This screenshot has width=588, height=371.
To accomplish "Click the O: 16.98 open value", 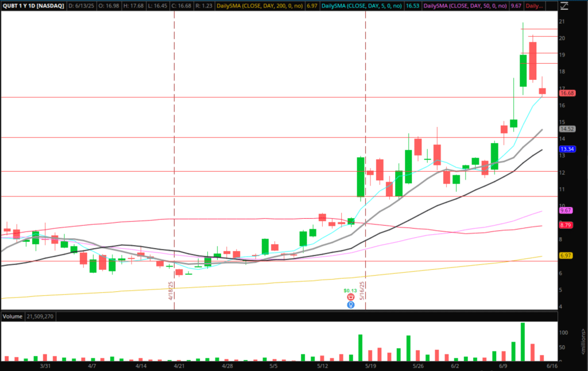I will pyautogui.click(x=109, y=6).
